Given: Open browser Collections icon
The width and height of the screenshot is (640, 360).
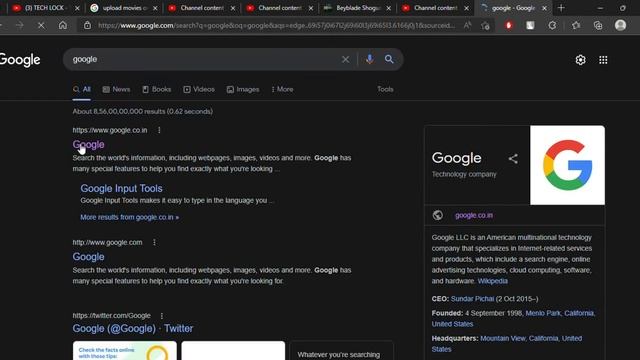Looking at the screenshot, I should pyautogui.click(x=598, y=25).
